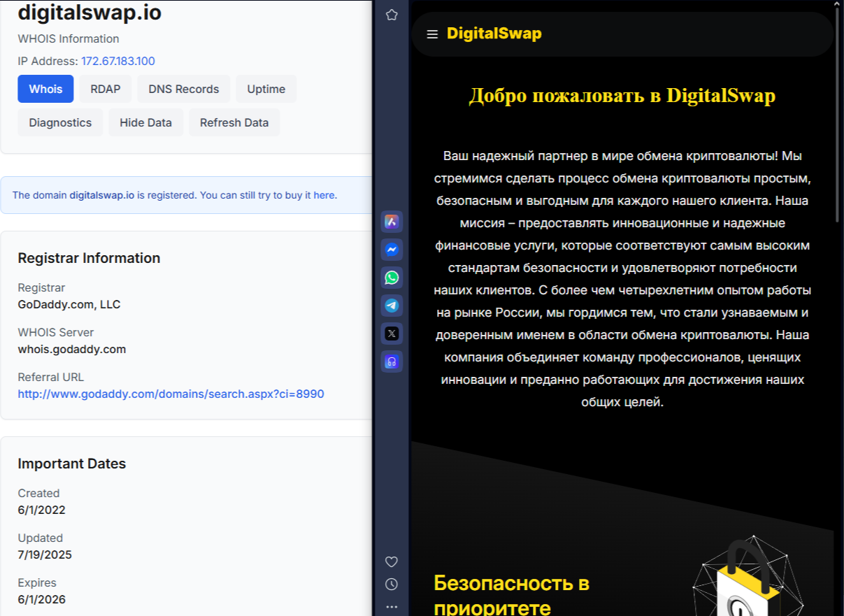Screen dimensions: 844x616
Task: Click the Expires date 6/1/2026
Action: (x=41, y=599)
